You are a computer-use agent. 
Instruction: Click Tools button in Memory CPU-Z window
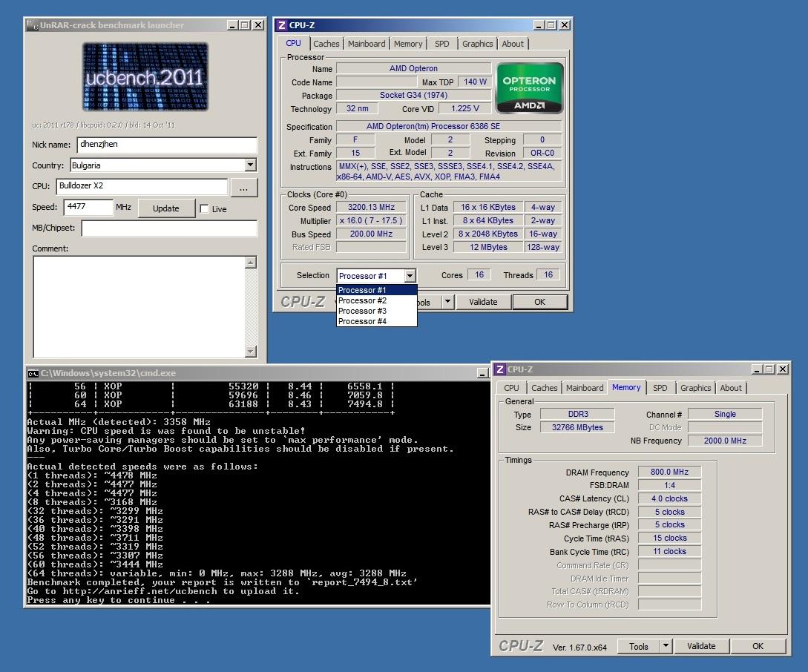pyautogui.click(x=639, y=646)
